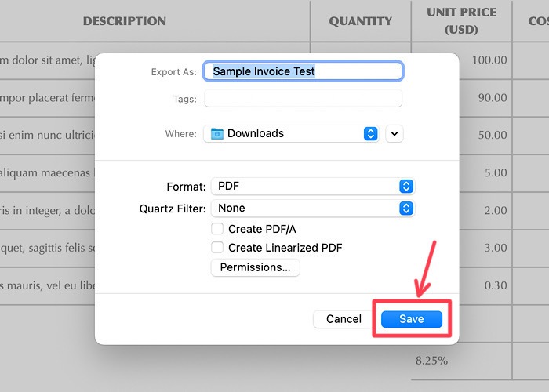Image resolution: width=549 pixels, height=392 pixels.
Task: Click the blue arrows on Quartz Filter
Action: point(405,209)
